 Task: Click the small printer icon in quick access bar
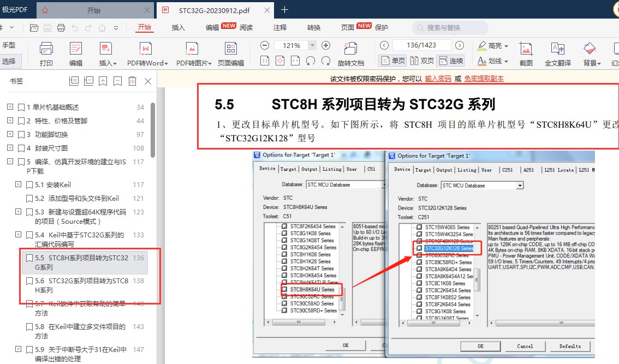pos(61,28)
